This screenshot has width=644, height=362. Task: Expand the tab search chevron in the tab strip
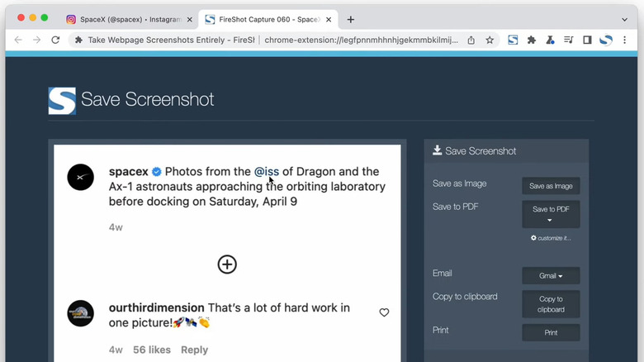pyautogui.click(x=624, y=19)
